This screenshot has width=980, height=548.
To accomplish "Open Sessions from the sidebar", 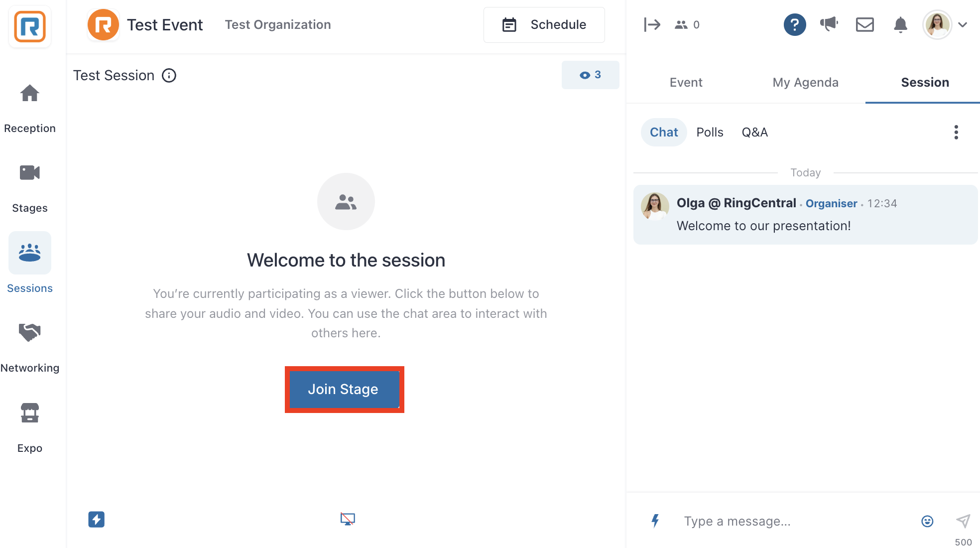I will coord(30,263).
